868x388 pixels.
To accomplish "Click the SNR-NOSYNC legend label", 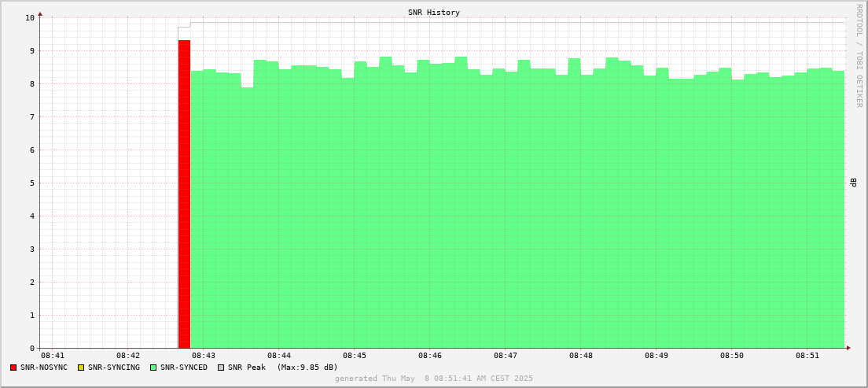I will [44, 368].
